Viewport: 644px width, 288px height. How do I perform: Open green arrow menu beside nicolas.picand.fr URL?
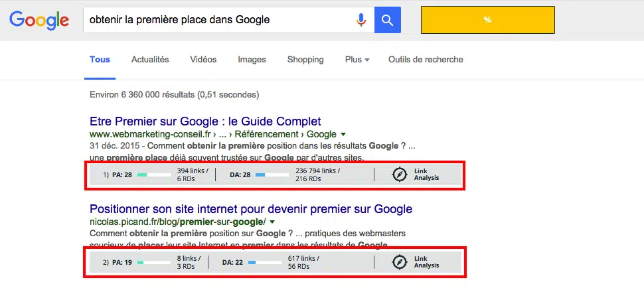pos(272,222)
